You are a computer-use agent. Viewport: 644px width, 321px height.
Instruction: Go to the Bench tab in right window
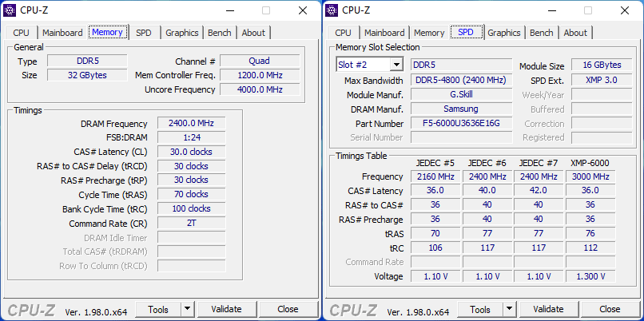[541, 33]
